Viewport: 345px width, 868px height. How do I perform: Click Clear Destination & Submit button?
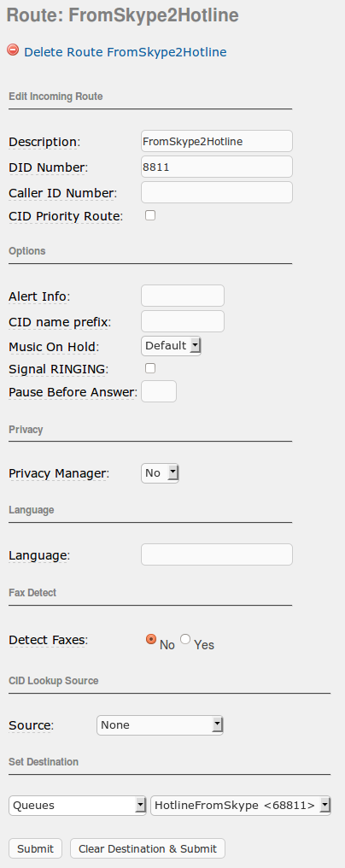(148, 848)
